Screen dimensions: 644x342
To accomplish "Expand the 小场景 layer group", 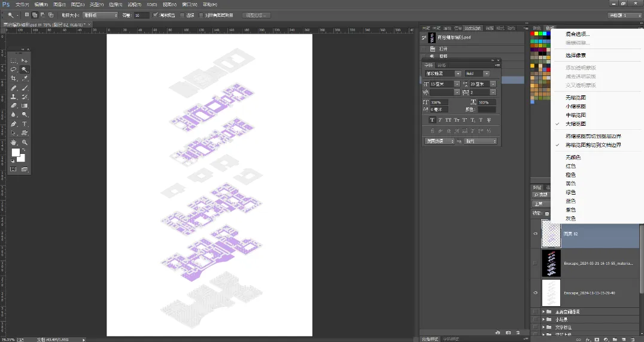I will pos(543,319).
